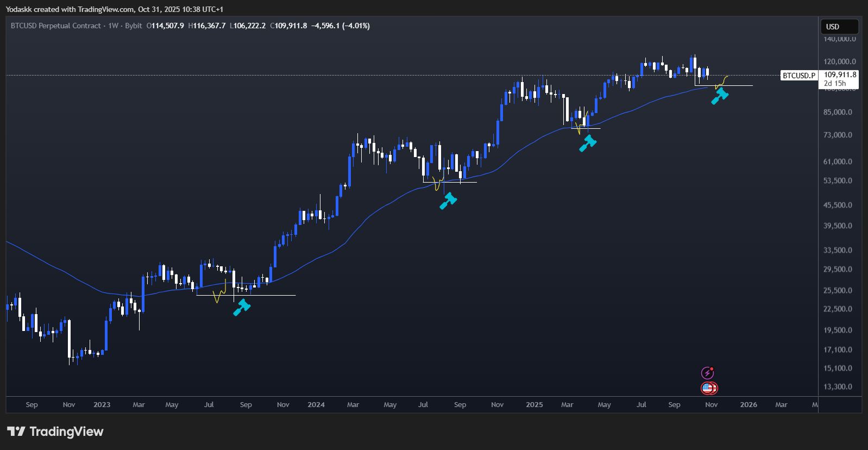Click the 2025 label on the time axis
Viewport: 868px width, 450px height.
coord(534,405)
